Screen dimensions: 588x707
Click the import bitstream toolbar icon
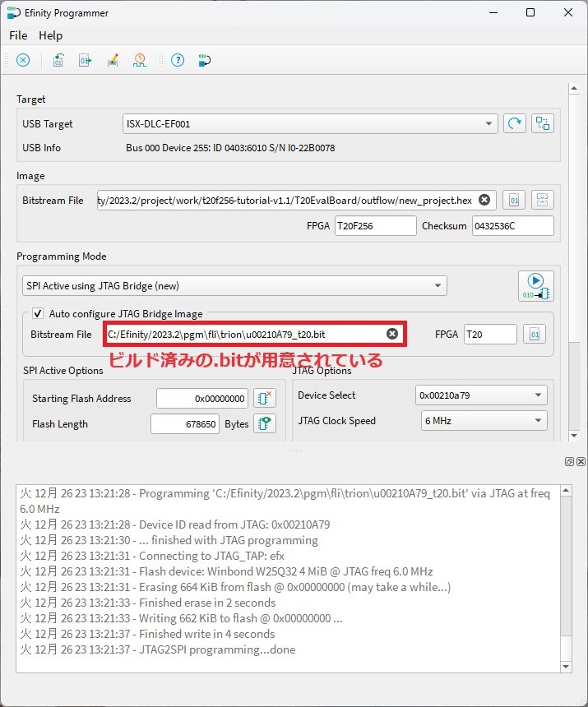[58, 60]
